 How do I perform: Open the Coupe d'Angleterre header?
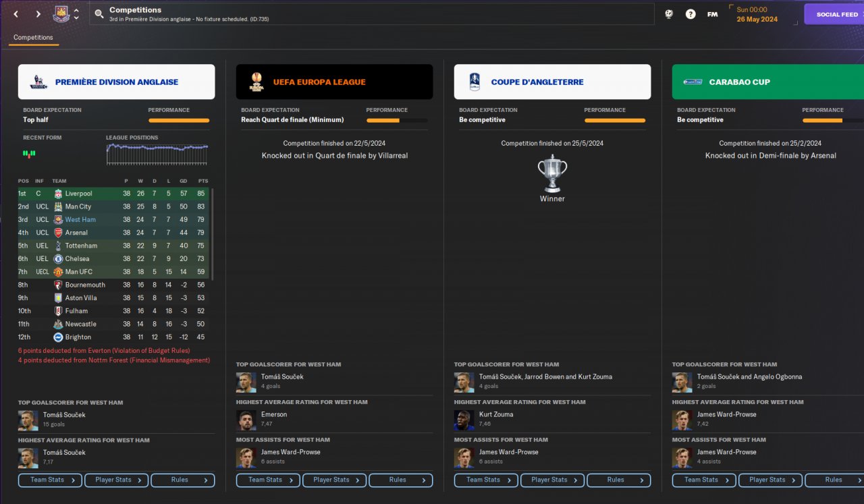coord(553,82)
